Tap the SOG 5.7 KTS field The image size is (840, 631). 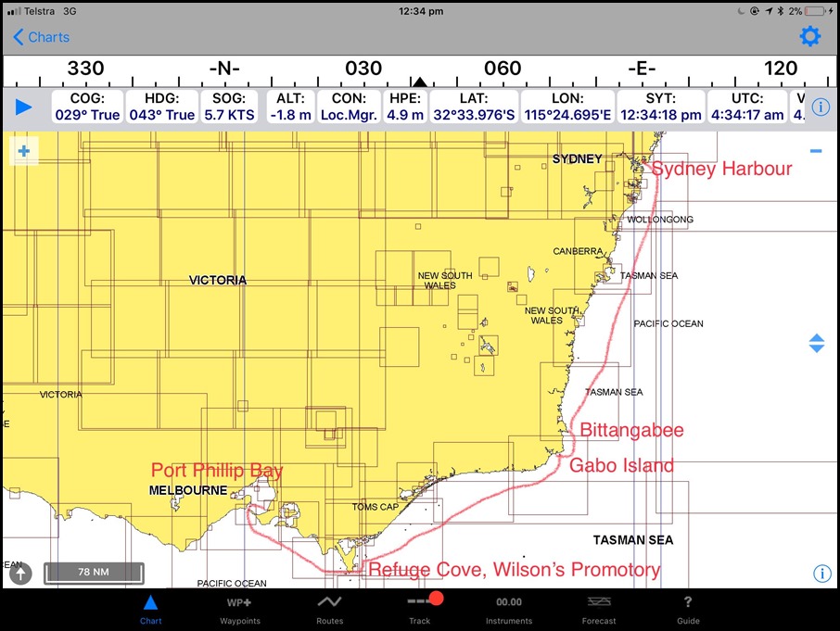click(x=229, y=107)
